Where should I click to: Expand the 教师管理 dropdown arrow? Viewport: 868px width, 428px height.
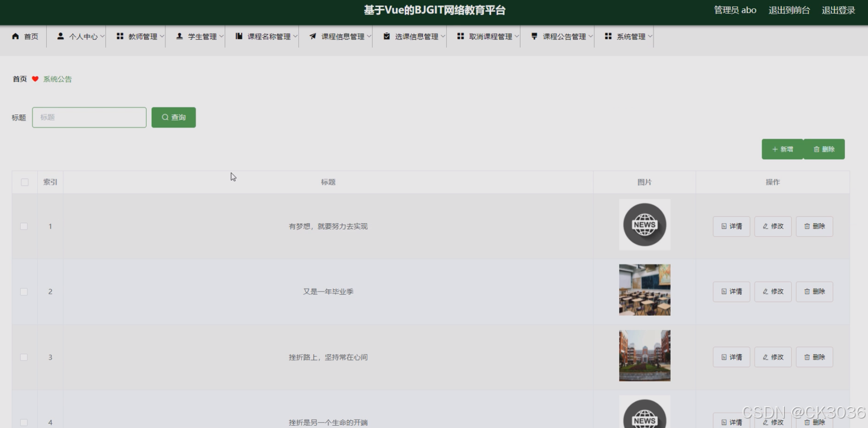click(x=162, y=36)
